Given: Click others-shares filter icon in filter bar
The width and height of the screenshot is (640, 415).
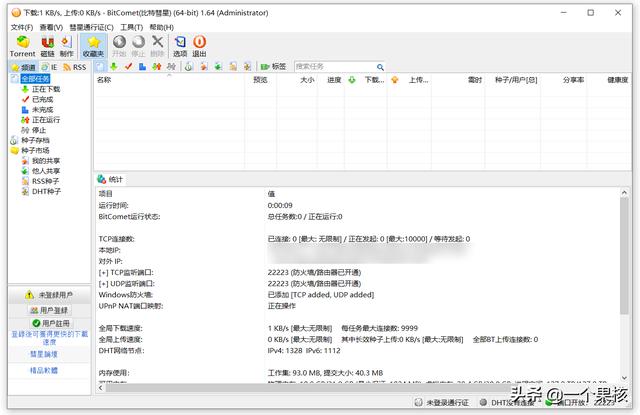Looking at the screenshot, I should tap(218, 66).
